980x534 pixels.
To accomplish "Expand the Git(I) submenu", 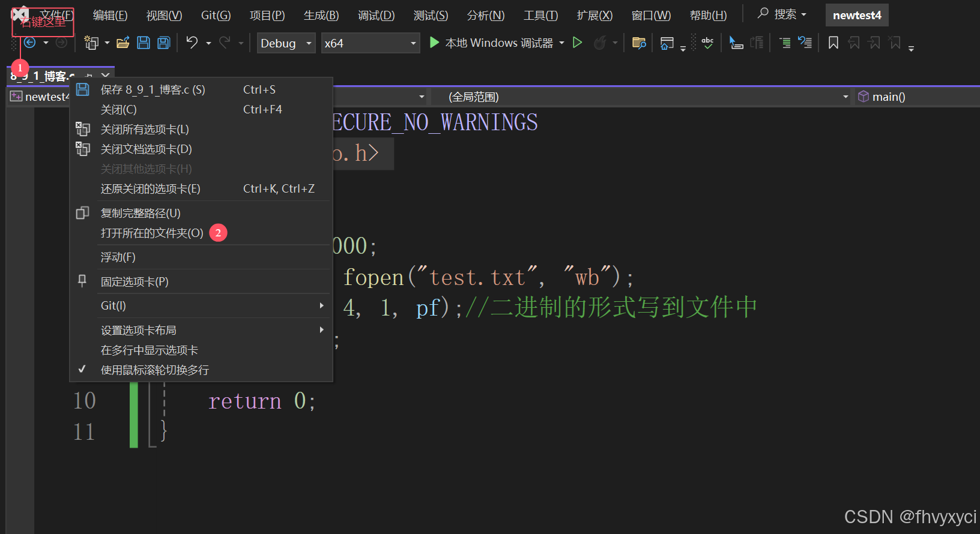I will coord(201,305).
